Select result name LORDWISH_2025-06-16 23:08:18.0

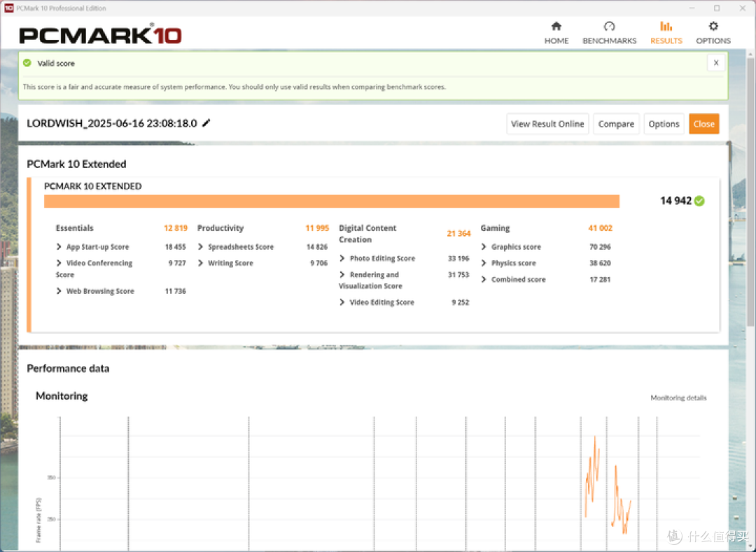coord(112,123)
